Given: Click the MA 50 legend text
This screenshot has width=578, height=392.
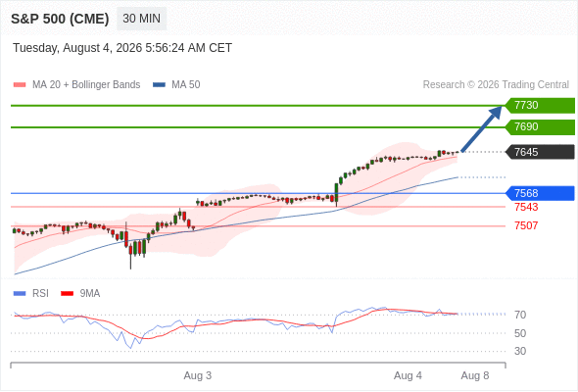Looking at the screenshot, I should [186, 85].
